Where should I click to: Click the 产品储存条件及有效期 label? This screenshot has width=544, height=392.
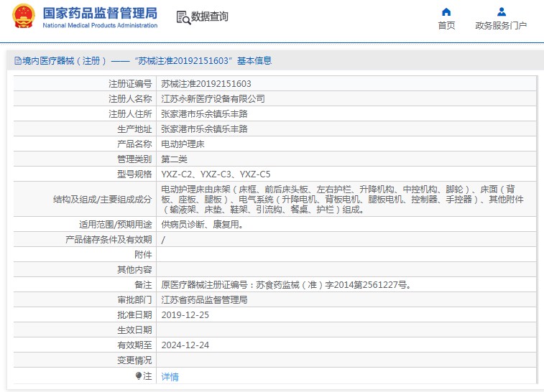109,240
